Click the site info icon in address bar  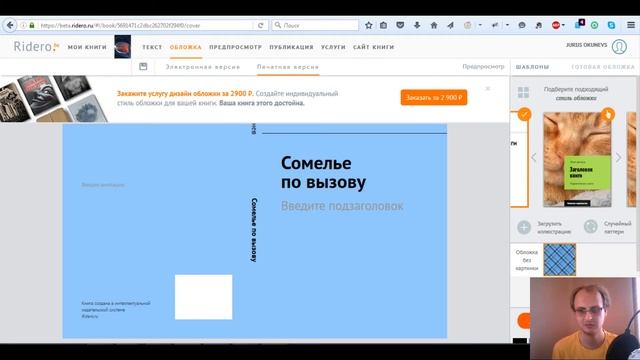(x=23, y=25)
